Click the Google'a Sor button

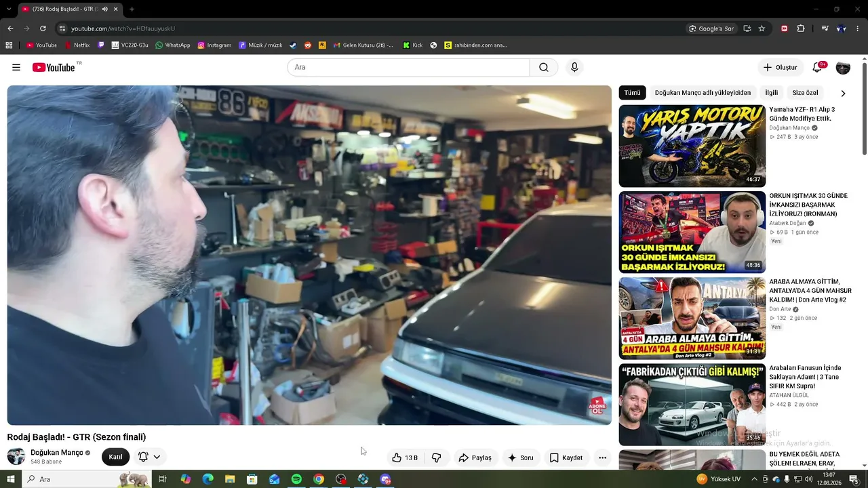click(x=711, y=28)
